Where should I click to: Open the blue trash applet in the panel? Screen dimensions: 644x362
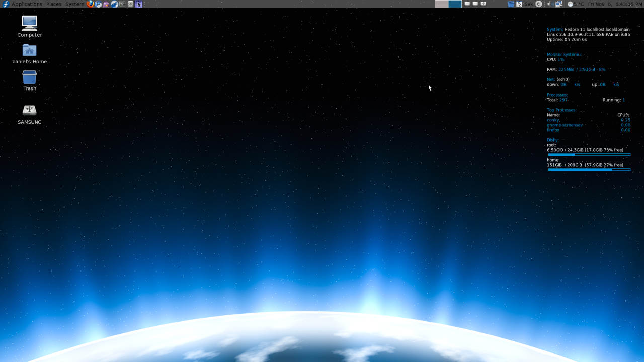pyautogui.click(x=511, y=4)
